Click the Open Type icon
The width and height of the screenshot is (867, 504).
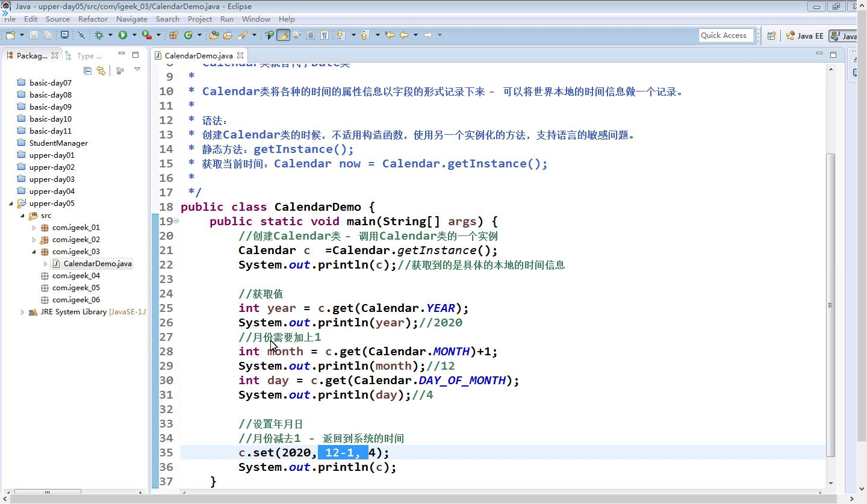(x=214, y=36)
